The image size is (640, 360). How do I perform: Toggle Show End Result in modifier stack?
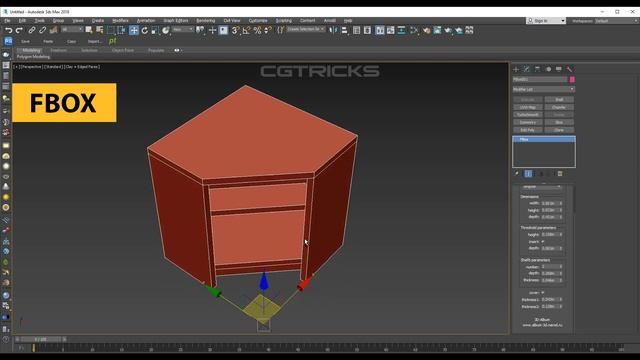click(x=528, y=174)
